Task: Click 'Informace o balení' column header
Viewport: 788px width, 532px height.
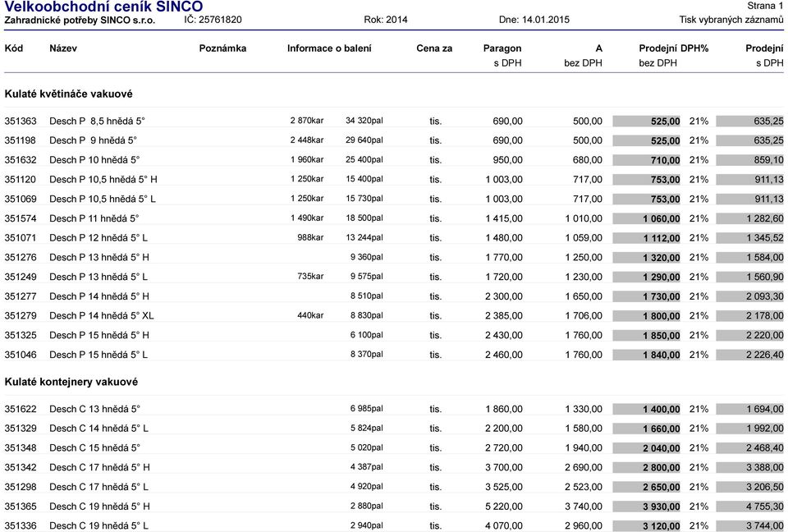Action: tap(329, 48)
